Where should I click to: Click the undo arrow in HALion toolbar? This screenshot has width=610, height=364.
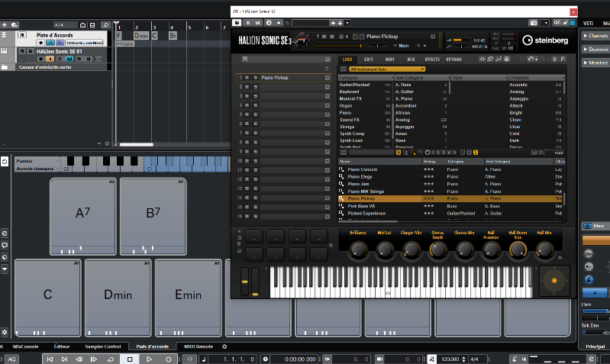coord(531,59)
